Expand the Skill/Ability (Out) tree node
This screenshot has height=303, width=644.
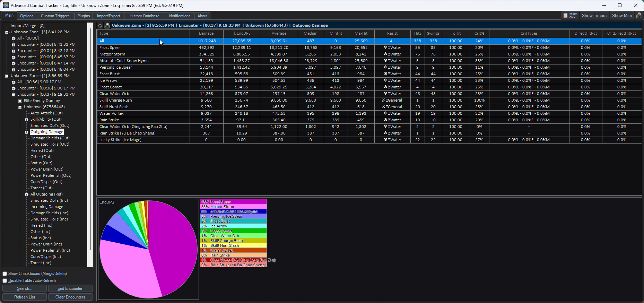tap(26, 120)
